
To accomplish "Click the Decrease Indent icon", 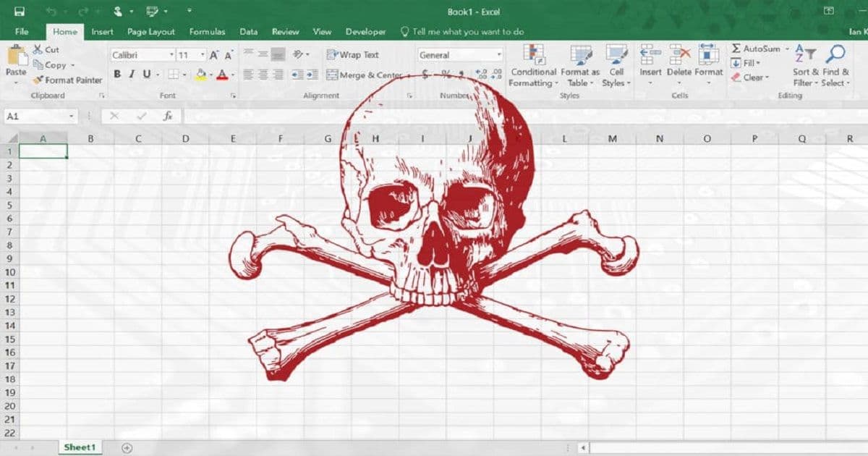I will click(297, 75).
